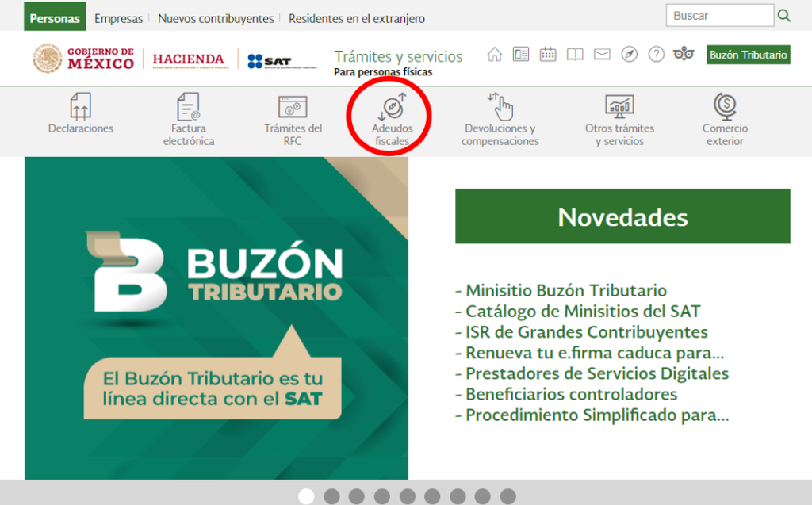The image size is (812, 505).
Task: Open the calendar icon
Action: click(547, 54)
